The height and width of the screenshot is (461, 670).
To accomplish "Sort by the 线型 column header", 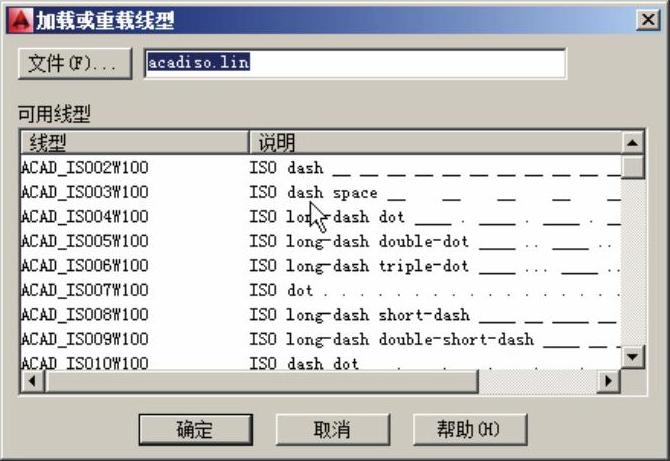I will pyautogui.click(x=133, y=142).
